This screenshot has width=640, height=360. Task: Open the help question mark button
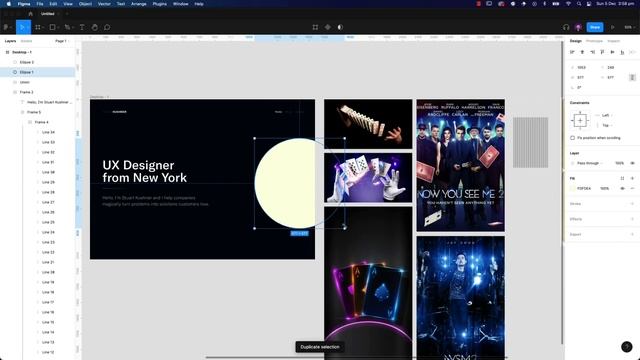pos(627,347)
